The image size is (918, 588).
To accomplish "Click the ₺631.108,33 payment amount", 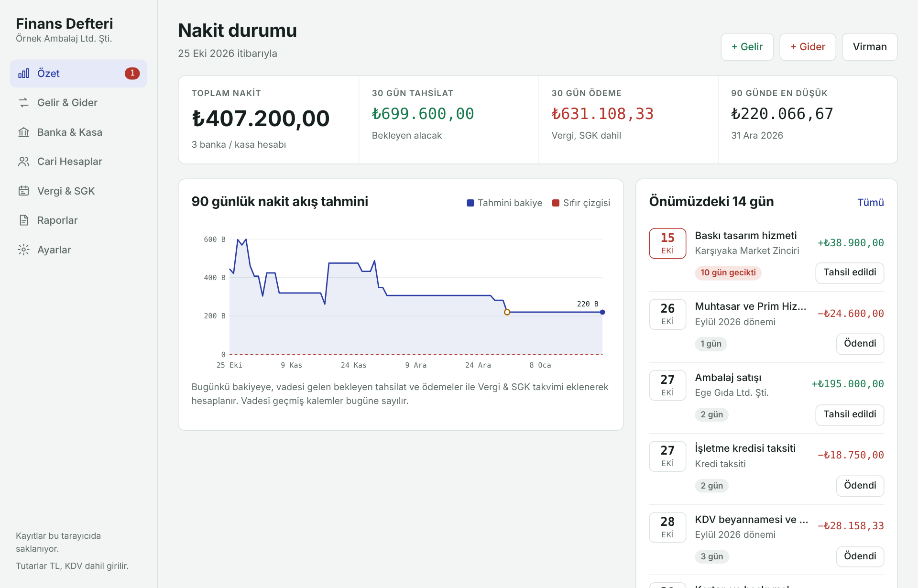I will [602, 114].
